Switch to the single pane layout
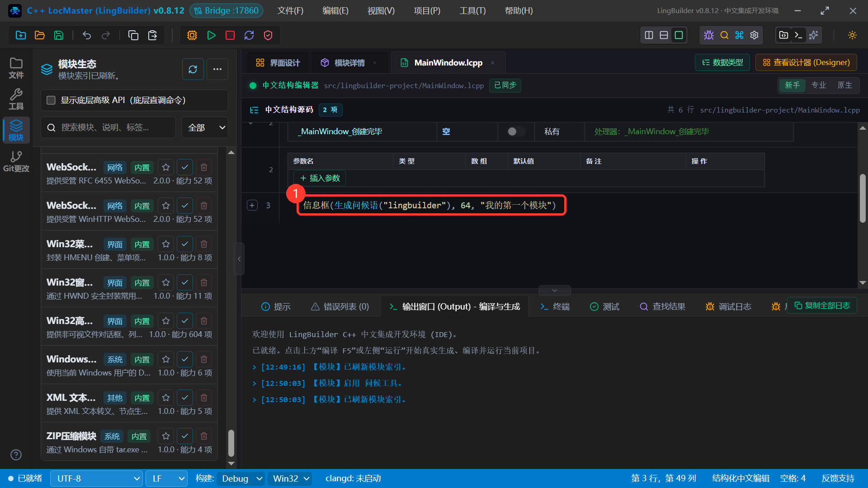This screenshot has height=488, width=868. (x=679, y=35)
